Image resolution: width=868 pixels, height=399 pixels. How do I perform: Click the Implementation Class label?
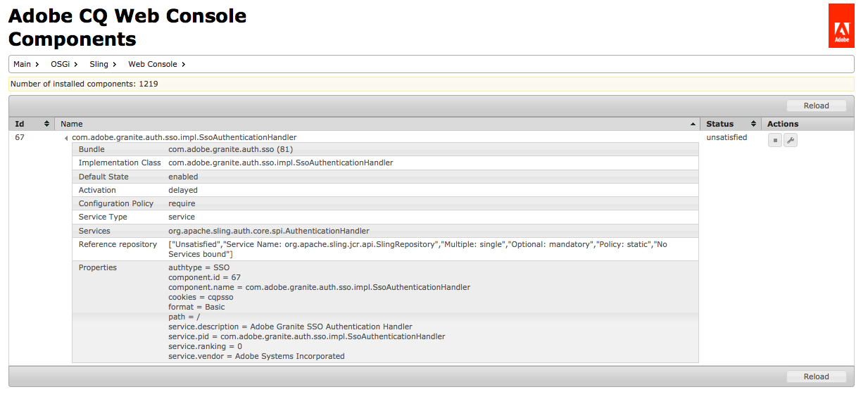[x=120, y=163]
